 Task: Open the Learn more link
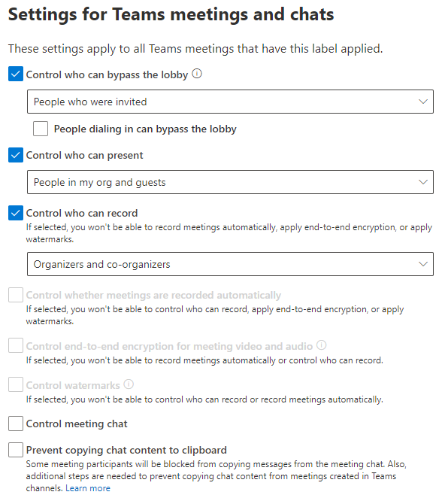click(x=88, y=488)
